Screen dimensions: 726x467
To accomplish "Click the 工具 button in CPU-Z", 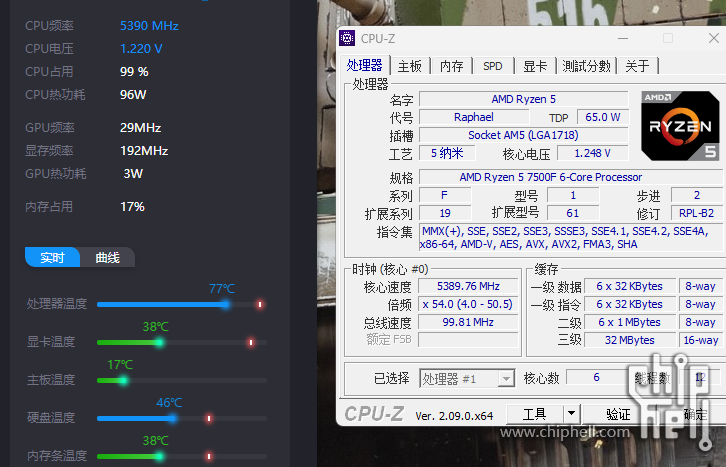I will [x=535, y=414].
